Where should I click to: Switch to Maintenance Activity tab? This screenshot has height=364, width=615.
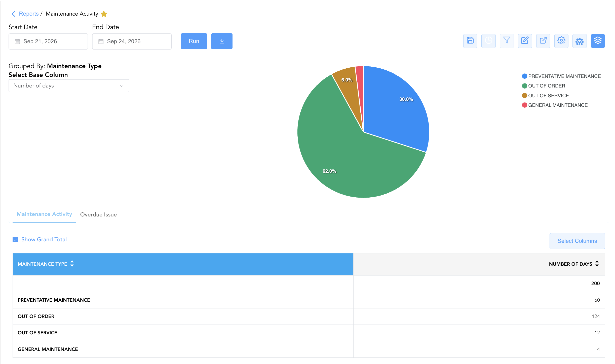[x=44, y=214]
